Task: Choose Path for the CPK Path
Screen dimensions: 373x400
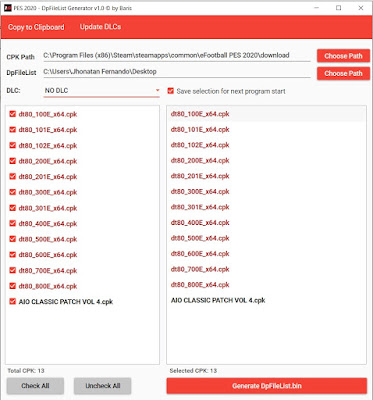Action: (343, 56)
